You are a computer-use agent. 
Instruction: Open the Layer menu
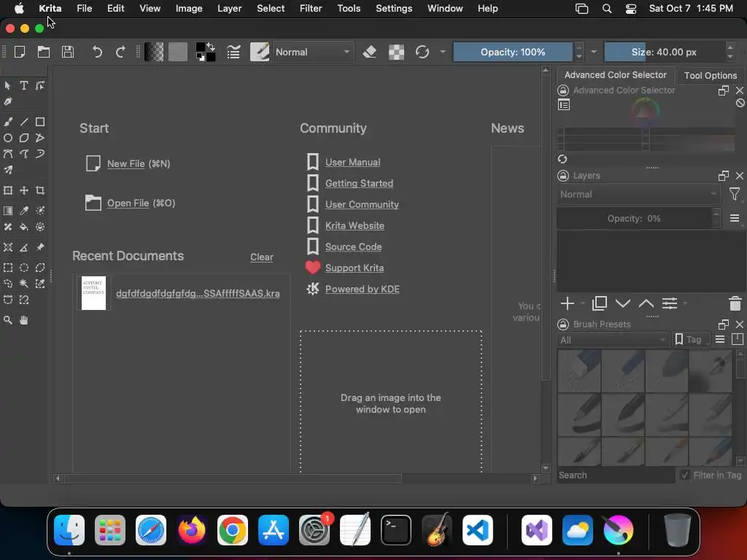230,9
